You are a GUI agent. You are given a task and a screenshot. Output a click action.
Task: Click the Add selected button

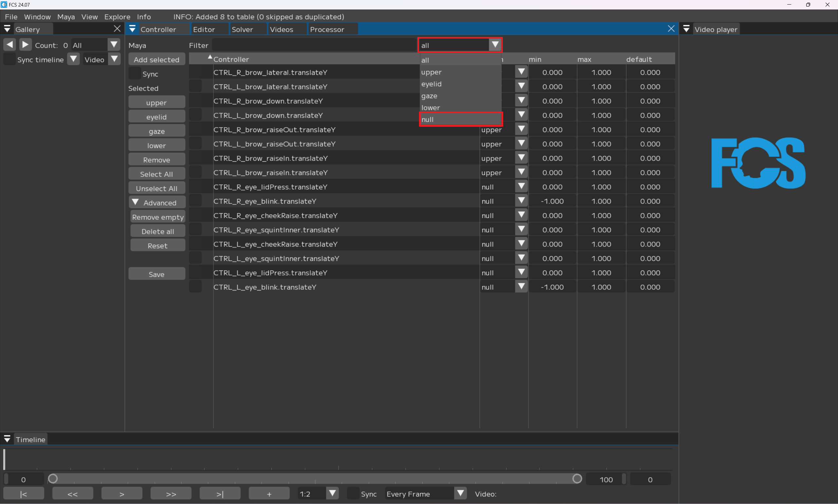156,60
